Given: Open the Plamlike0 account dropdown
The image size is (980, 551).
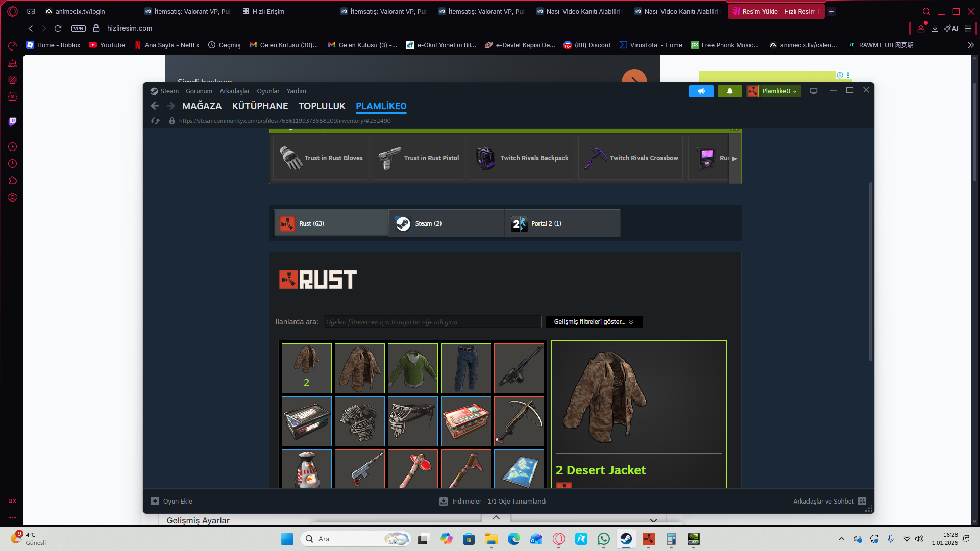Looking at the screenshot, I should coord(774,91).
